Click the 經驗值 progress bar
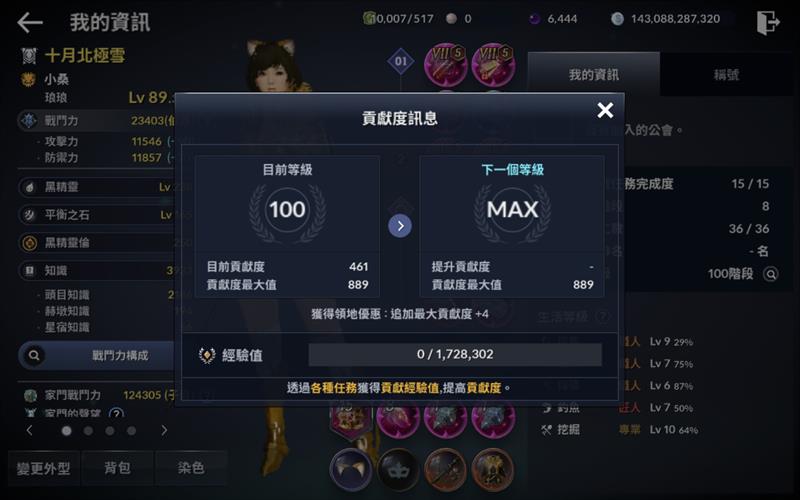This screenshot has height=500, width=800. click(x=455, y=355)
